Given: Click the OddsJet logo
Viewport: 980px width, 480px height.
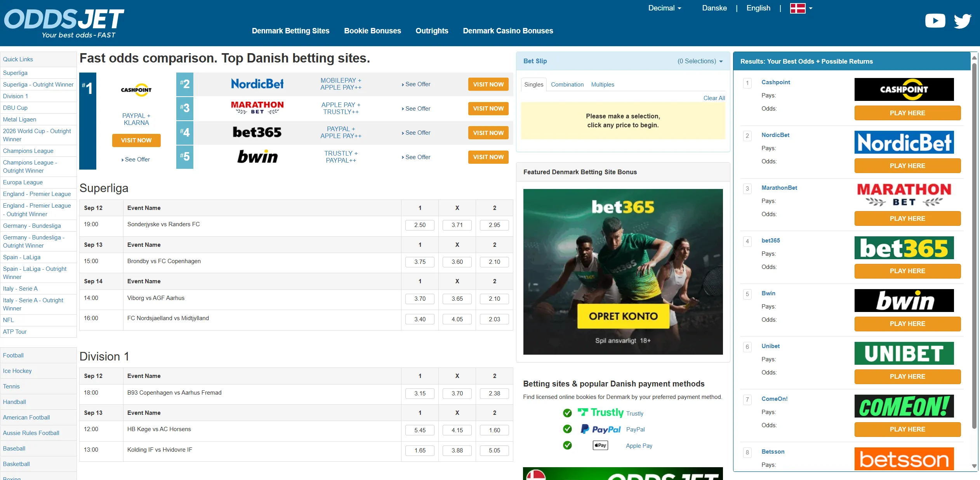Looking at the screenshot, I should click(x=64, y=23).
